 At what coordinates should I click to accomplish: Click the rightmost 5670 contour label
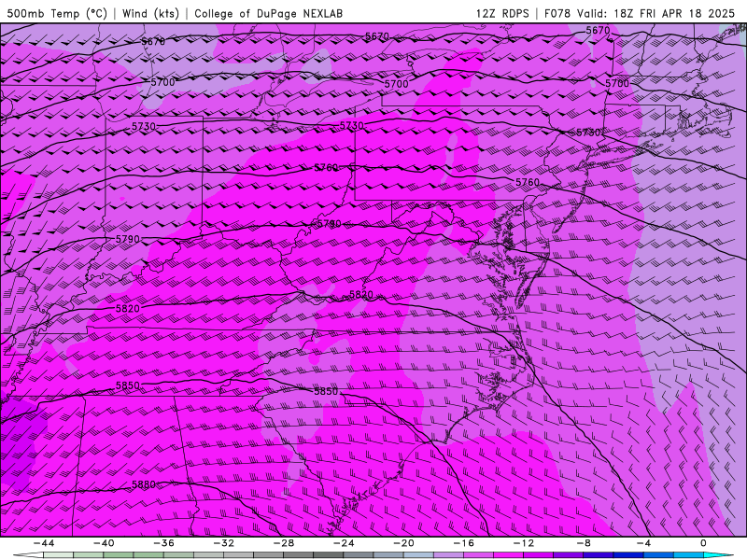(598, 30)
